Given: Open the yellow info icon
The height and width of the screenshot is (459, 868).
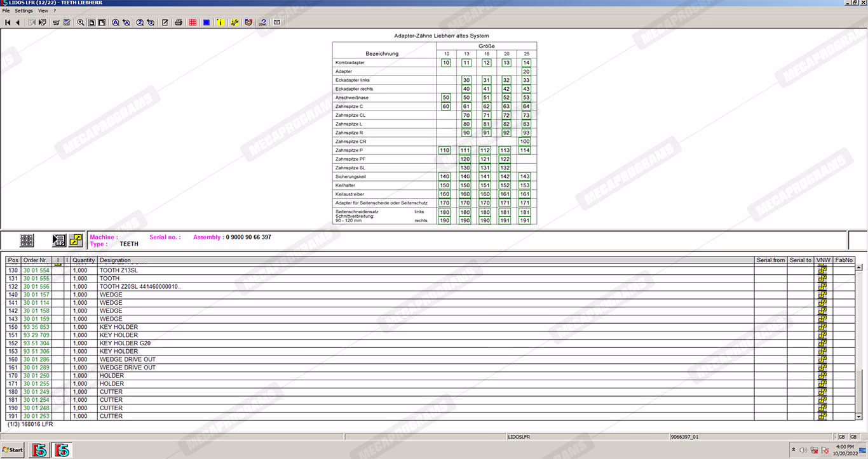Looking at the screenshot, I should 220,22.
